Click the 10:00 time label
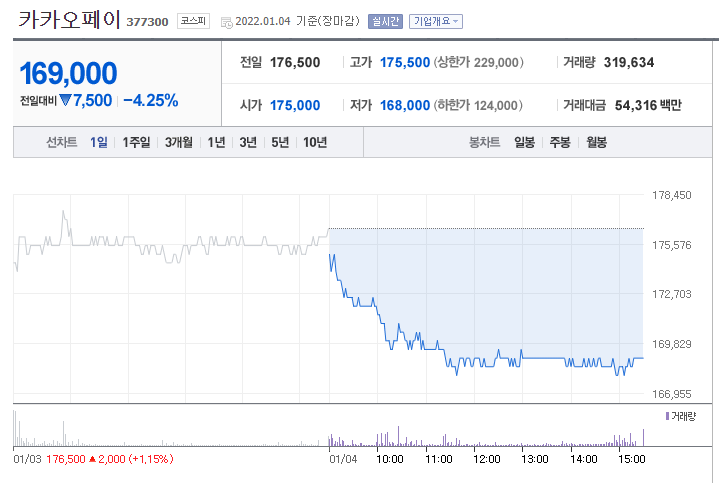 click(x=390, y=459)
